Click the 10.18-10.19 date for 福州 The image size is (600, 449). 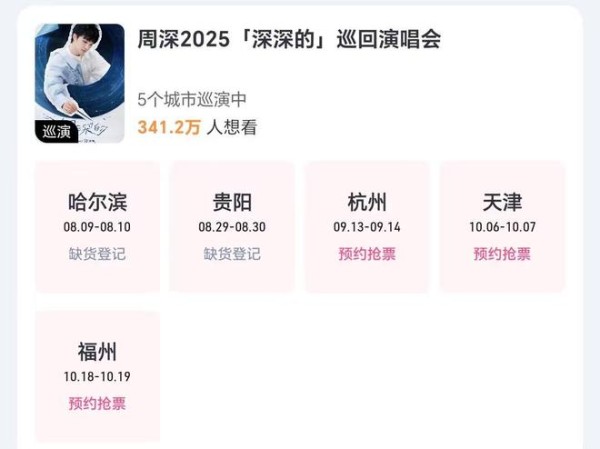(97, 377)
